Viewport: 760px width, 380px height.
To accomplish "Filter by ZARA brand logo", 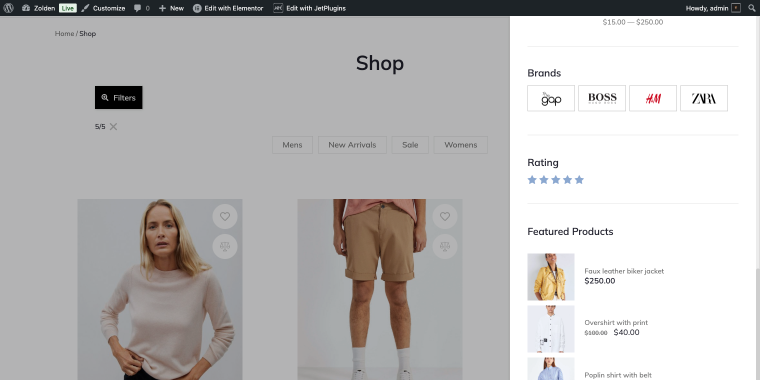I will click(704, 98).
